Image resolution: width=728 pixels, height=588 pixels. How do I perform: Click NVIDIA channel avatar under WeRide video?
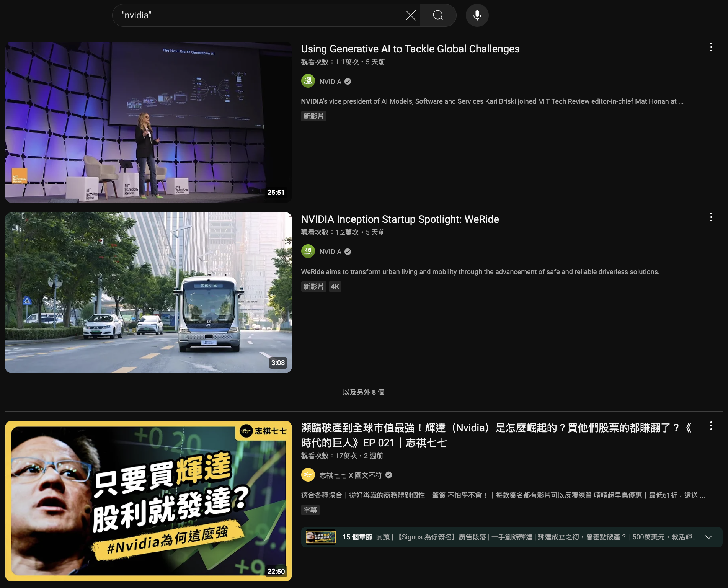click(308, 252)
